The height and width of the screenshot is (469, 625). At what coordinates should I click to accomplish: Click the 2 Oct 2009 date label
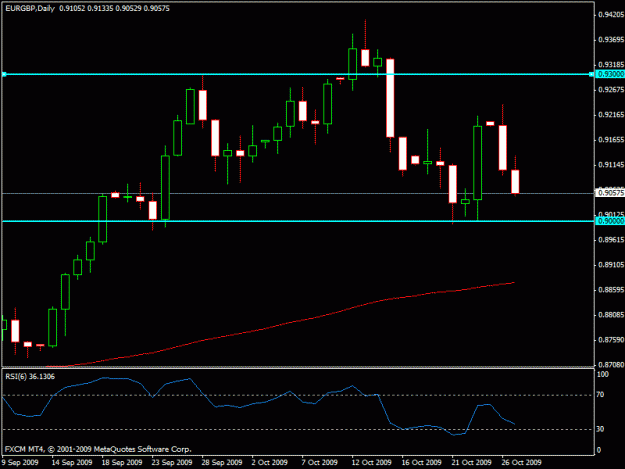click(269, 463)
